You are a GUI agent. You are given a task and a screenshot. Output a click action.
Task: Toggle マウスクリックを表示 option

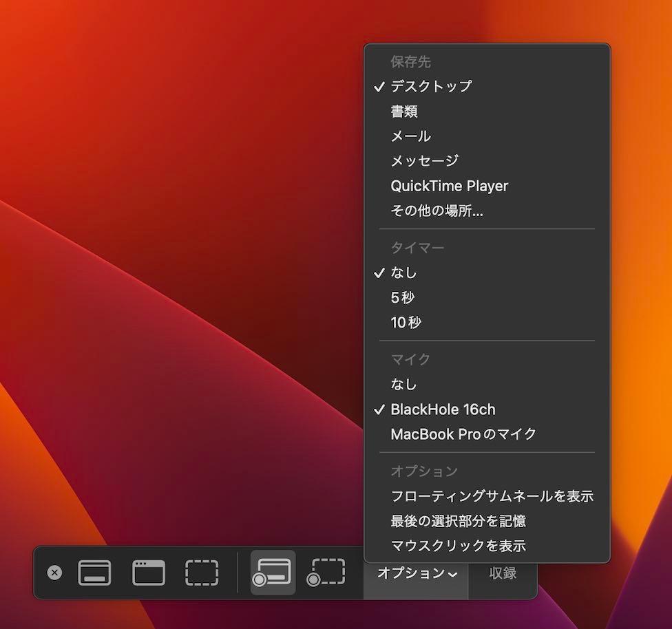point(487,546)
